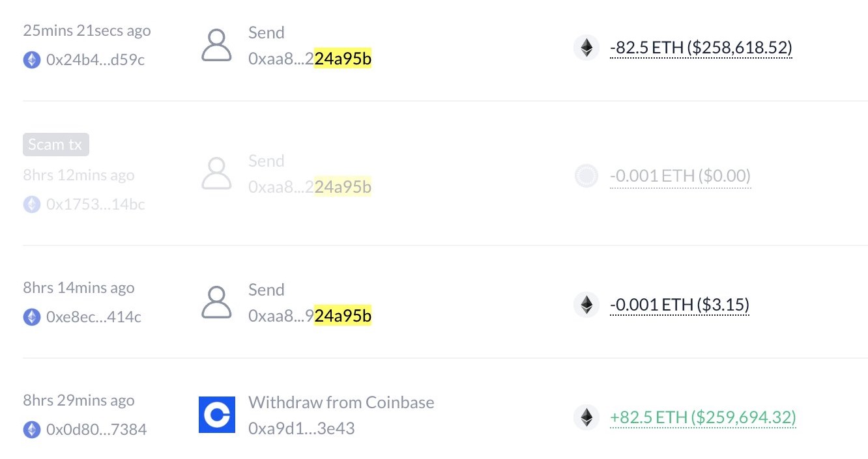Click the Coinbase logo icon
Image resolution: width=868 pixels, height=459 pixels.
(x=217, y=415)
